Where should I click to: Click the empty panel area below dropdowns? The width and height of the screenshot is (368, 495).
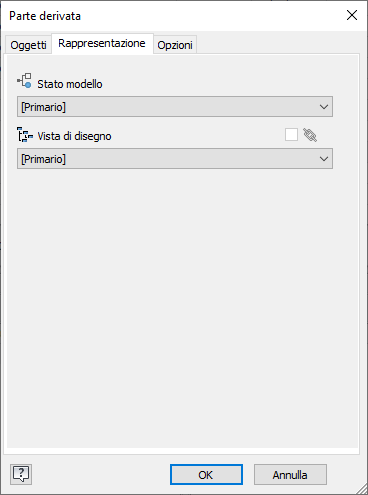[183, 307]
